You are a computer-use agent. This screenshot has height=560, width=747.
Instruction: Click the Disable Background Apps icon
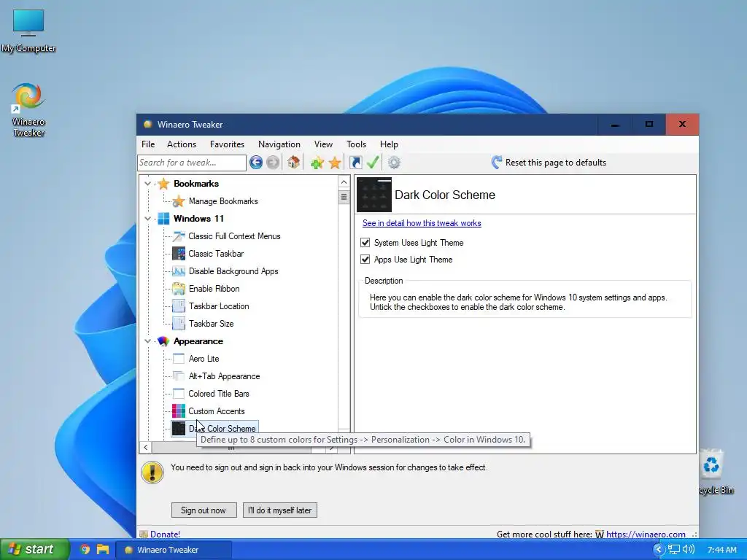[x=179, y=271]
